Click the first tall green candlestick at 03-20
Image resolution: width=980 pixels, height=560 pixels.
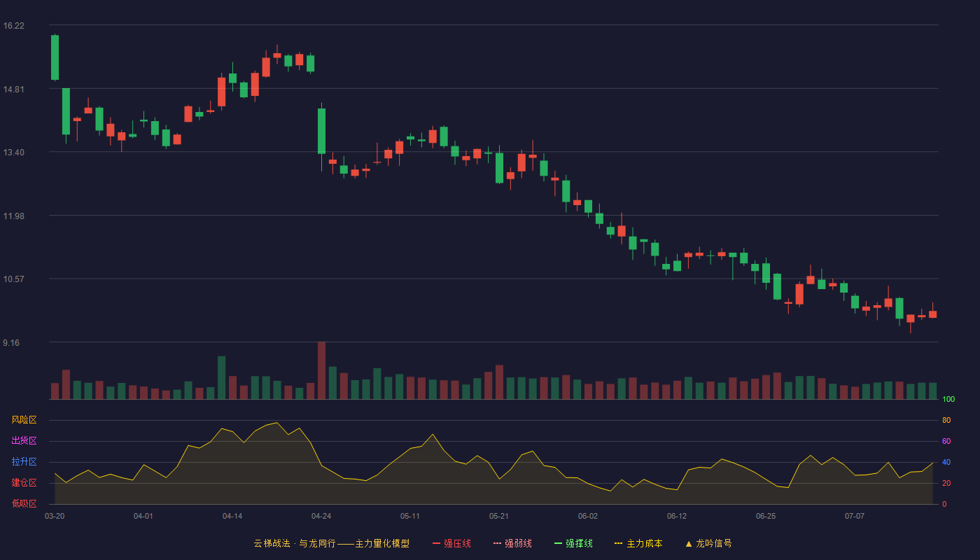55,57
